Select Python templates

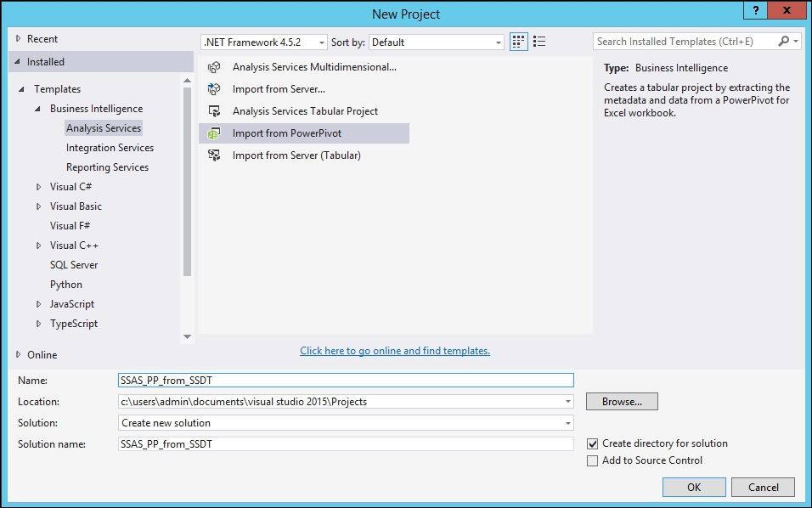point(65,285)
